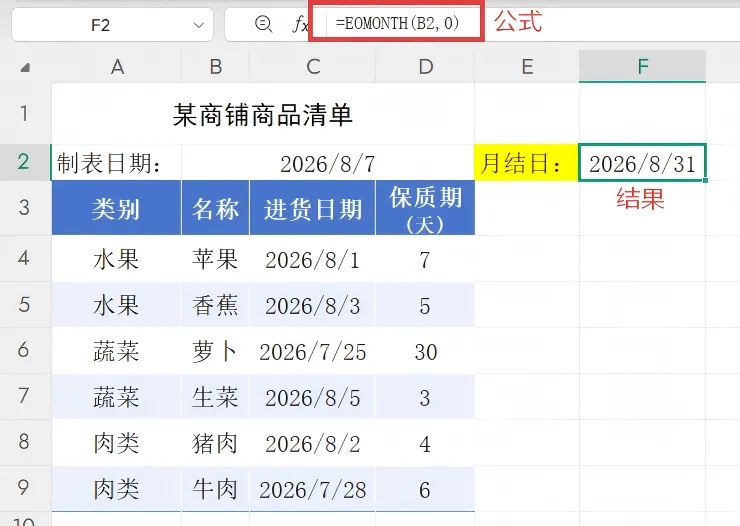Click the date cell 2026/8/7
This screenshot has width=740, height=526.
(328, 163)
